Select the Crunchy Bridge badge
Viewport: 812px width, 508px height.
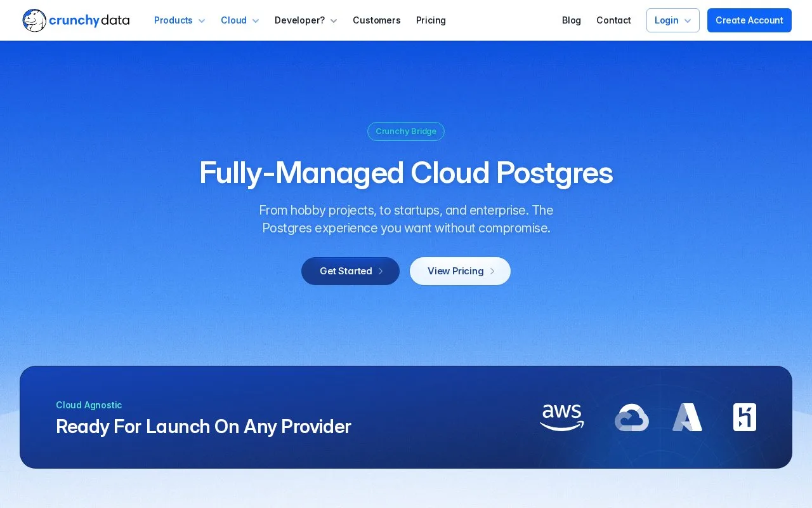pos(406,131)
